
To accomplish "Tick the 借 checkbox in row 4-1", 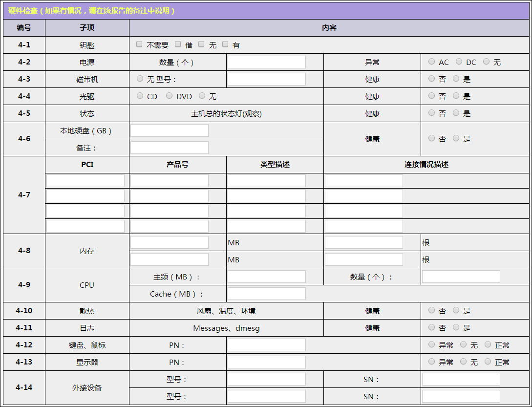I will pos(178,44).
